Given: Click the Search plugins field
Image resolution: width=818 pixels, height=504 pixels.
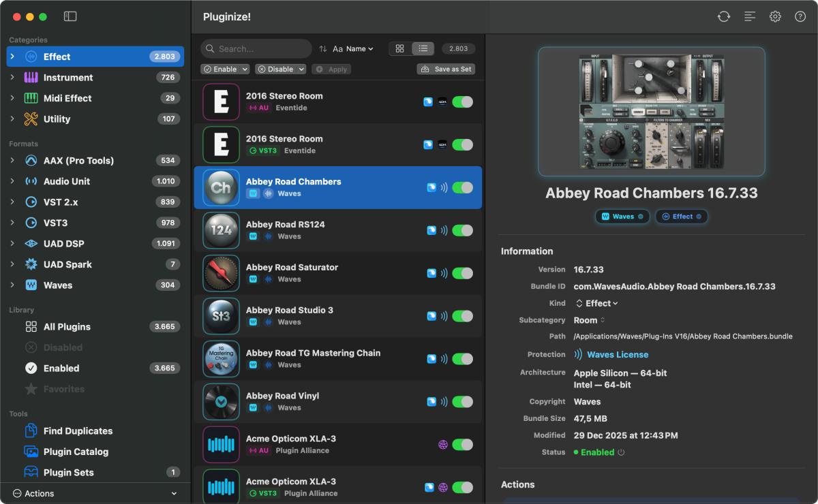Looking at the screenshot, I should pos(256,49).
